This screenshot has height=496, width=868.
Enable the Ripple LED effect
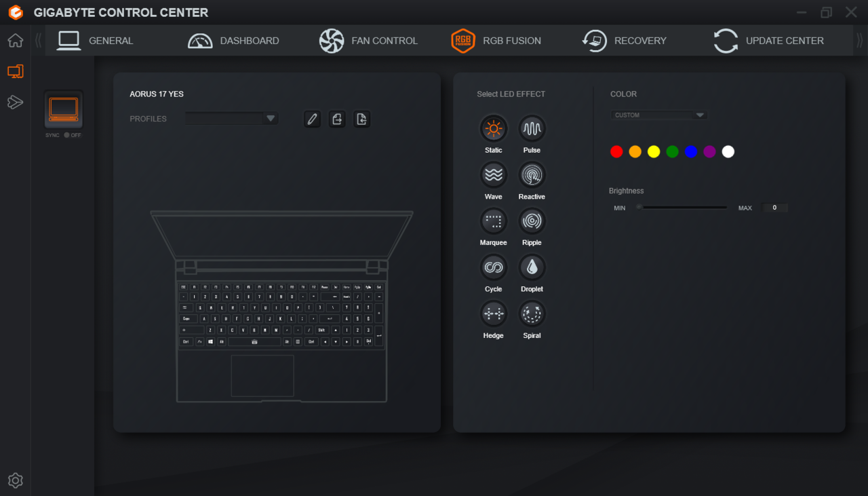pyautogui.click(x=532, y=221)
